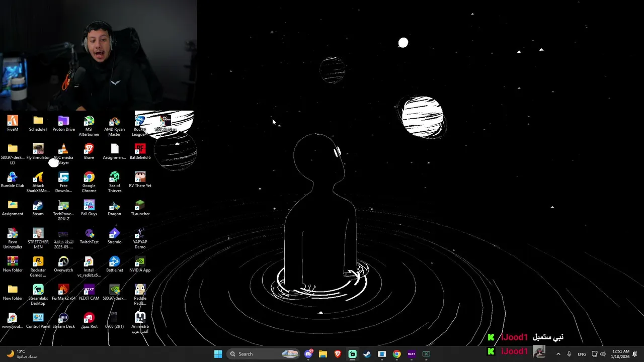The height and width of the screenshot is (362, 644).
Task: Open the NZXT icon in the taskbar
Action: [412, 354]
